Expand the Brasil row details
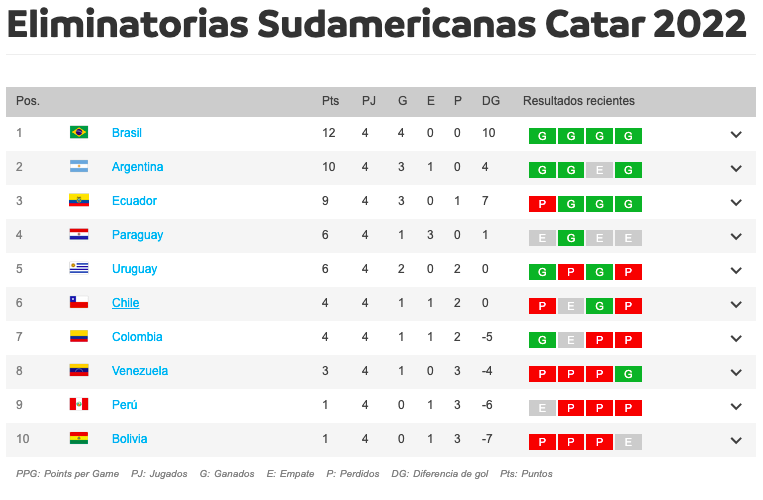Screen dimensions: 763x500 pos(736,135)
